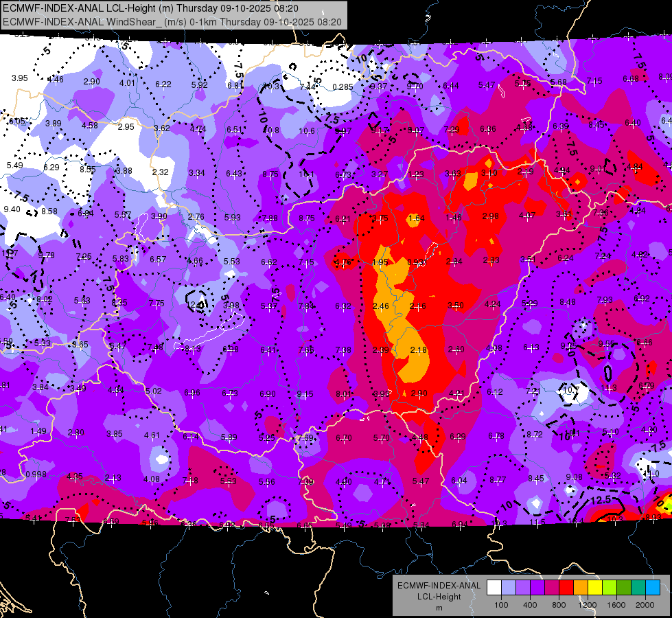Click the legend tick label 1600

pyautogui.click(x=616, y=605)
